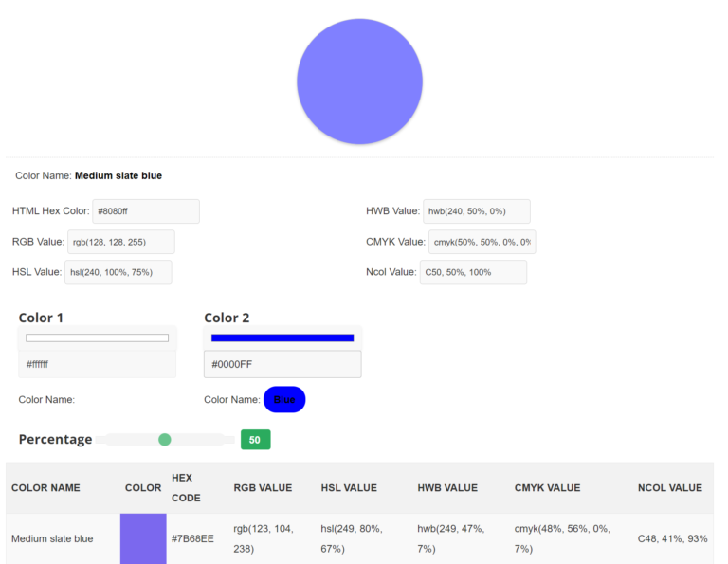728x564 pixels.
Task: Click the HTML Hex Color field
Action: [x=145, y=211]
